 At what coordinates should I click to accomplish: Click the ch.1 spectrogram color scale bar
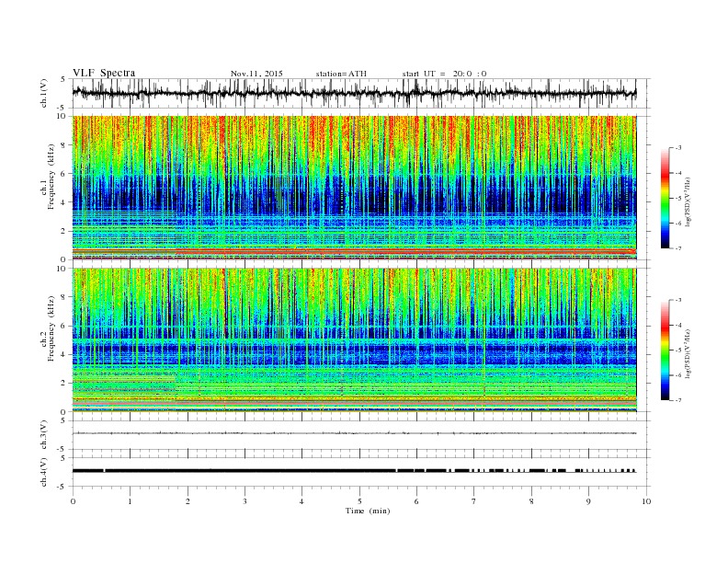tap(665, 198)
